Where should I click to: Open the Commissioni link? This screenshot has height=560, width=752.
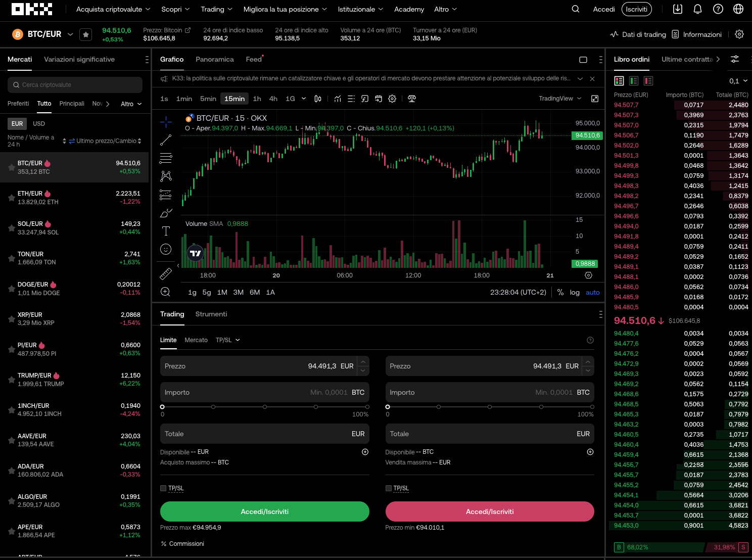pos(182,544)
